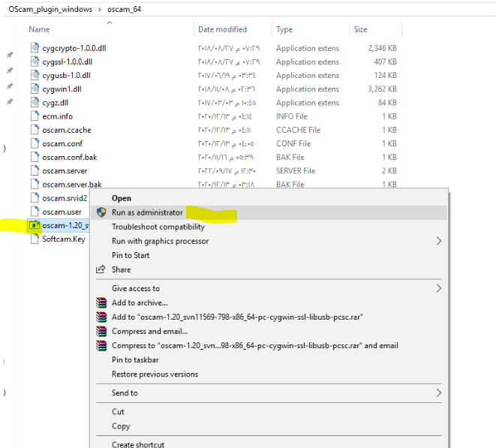Click breadcrumb arrow after OScam_plugin_windows
Viewport: 496px width, 448px height.
(100, 10)
